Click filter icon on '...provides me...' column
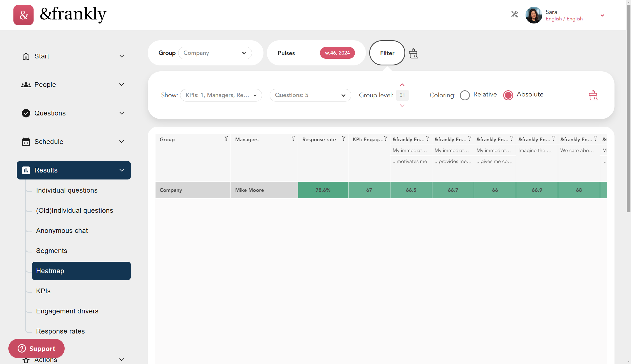 (470, 139)
